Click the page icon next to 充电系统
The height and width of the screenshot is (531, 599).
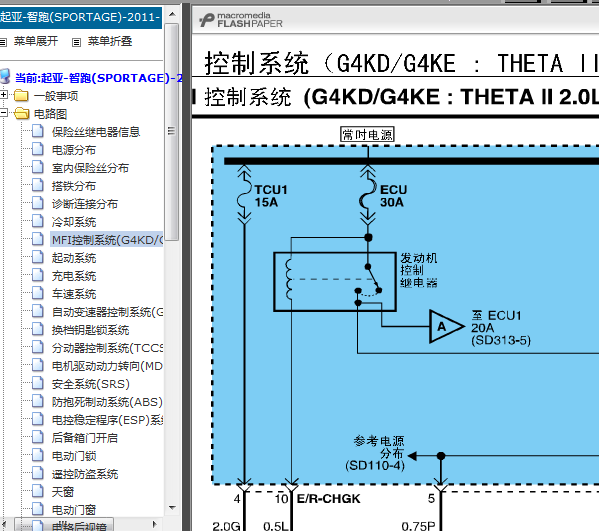(x=37, y=275)
